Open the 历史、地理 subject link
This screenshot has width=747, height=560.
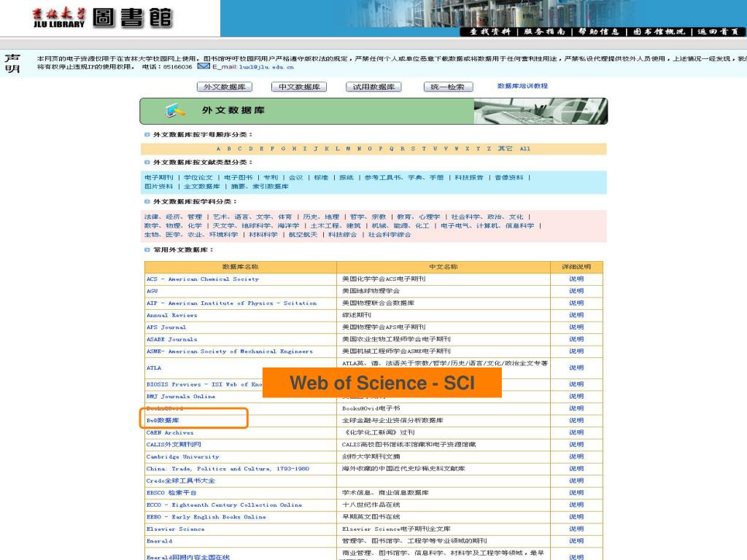(321, 217)
